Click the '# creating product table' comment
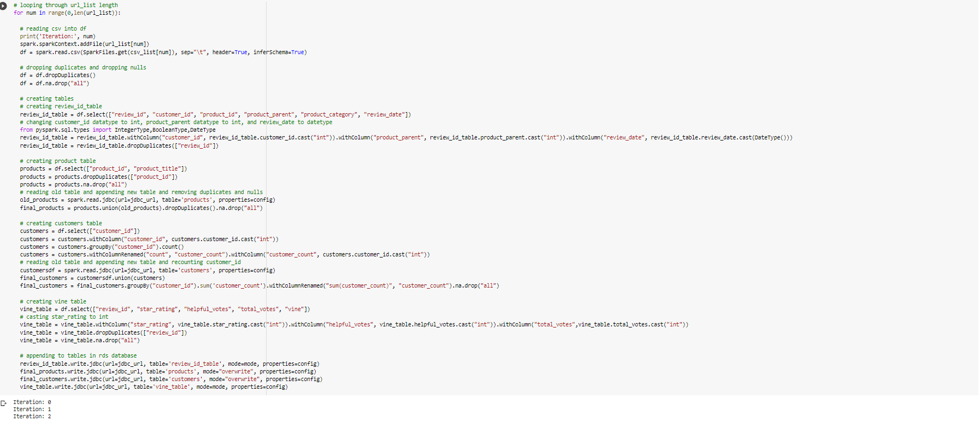Screen dimensions: 980x427 point(58,161)
